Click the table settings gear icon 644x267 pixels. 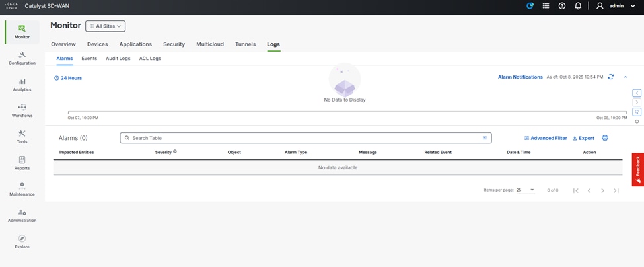point(605,138)
